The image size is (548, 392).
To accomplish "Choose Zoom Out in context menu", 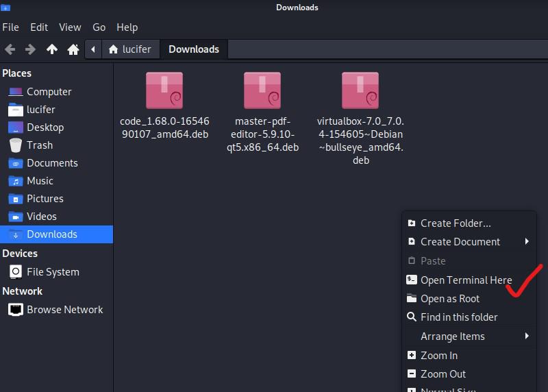I will pyautogui.click(x=469, y=374).
